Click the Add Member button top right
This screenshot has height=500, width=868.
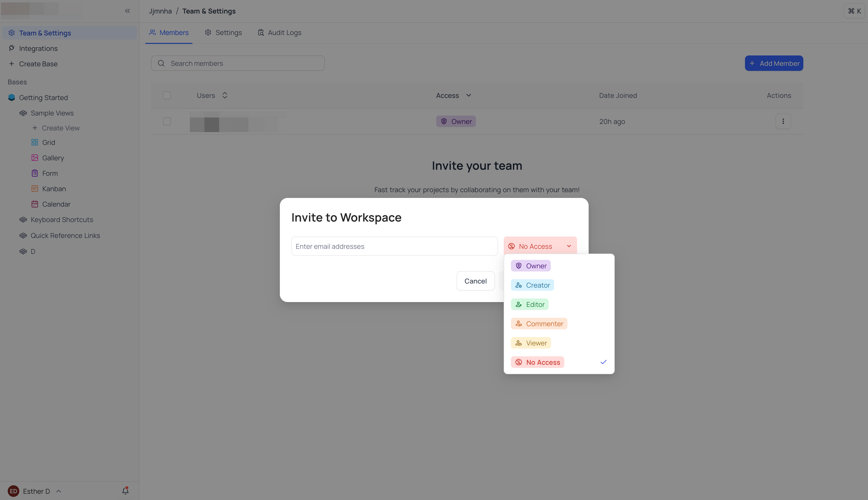(x=774, y=63)
